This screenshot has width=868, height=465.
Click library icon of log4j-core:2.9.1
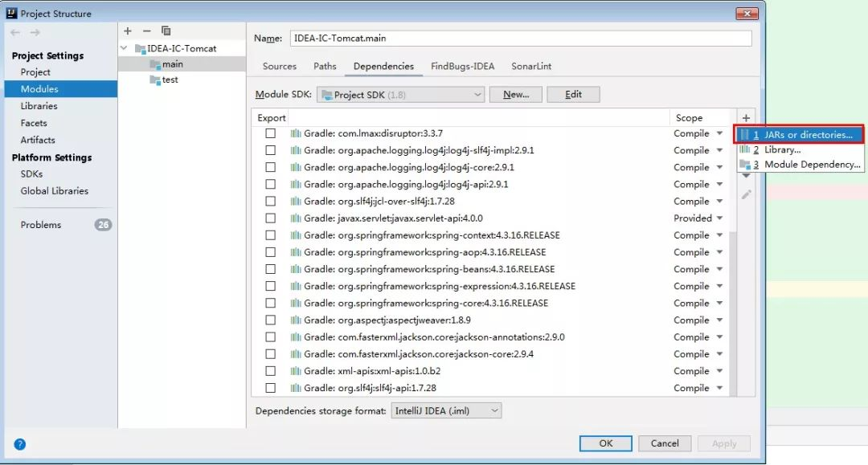(x=296, y=167)
